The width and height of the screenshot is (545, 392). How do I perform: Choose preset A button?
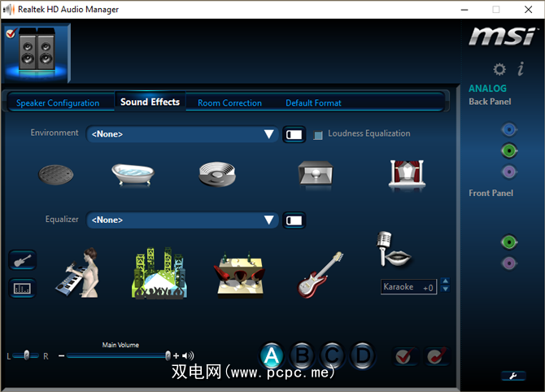click(x=272, y=356)
